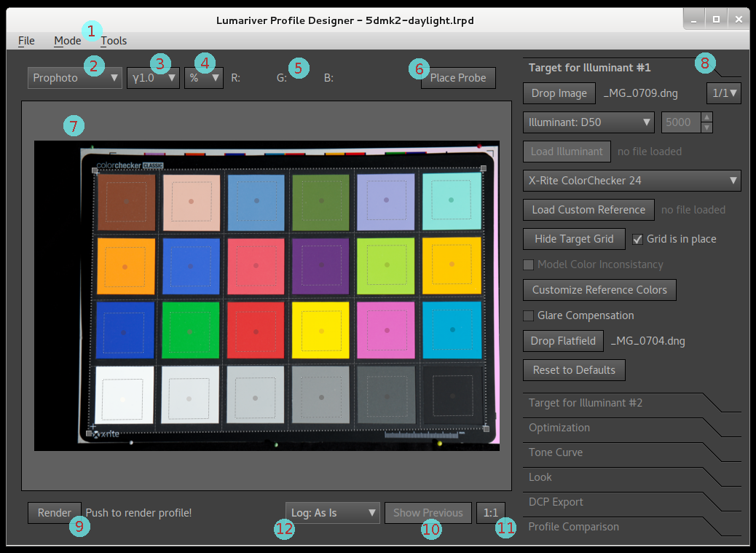Click the 5000 temperature input field
This screenshot has width=756, height=553.
point(681,122)
